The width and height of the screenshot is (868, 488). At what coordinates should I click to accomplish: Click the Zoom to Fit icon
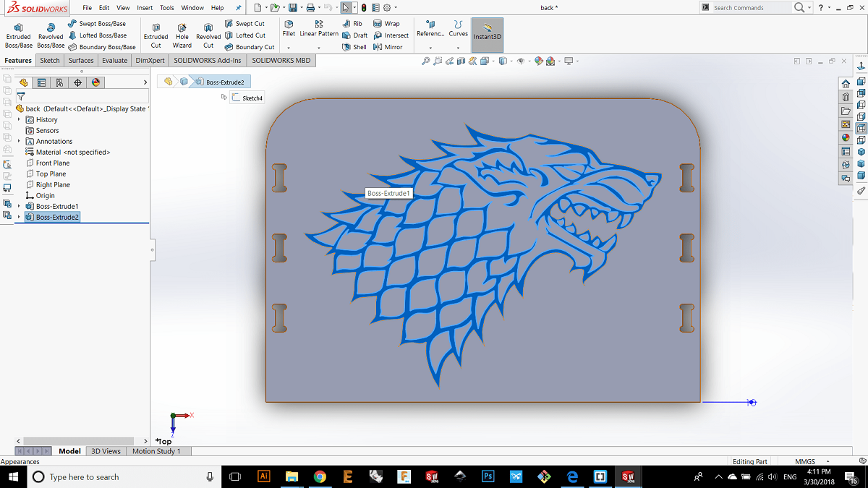click(x=427, y=61)
